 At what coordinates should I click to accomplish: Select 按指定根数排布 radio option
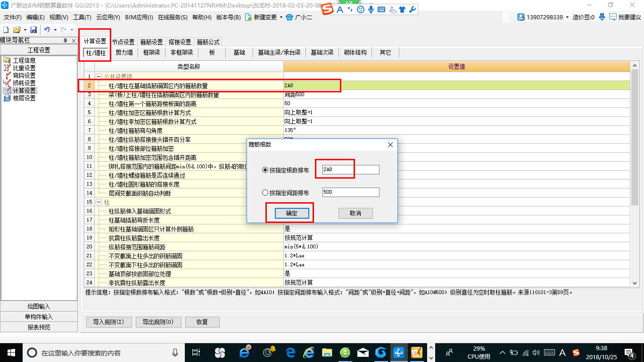pos(265,170)
